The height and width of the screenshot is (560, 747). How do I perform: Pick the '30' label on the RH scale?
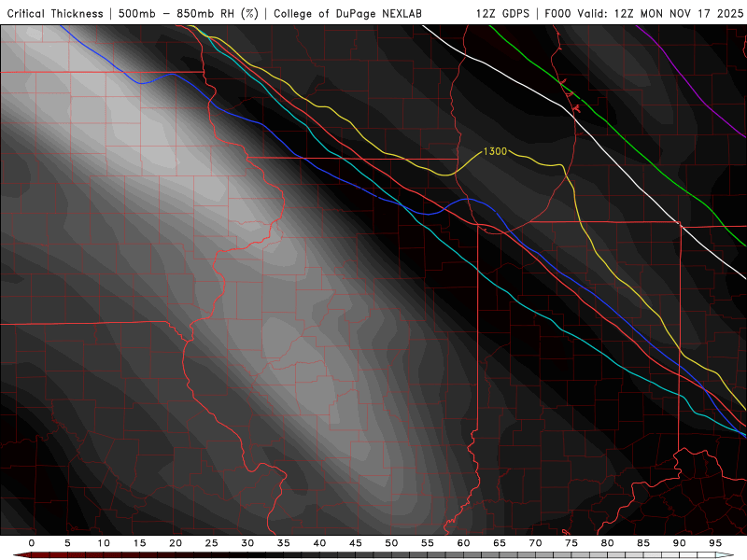pyautogui.click(x=247, y=543)
